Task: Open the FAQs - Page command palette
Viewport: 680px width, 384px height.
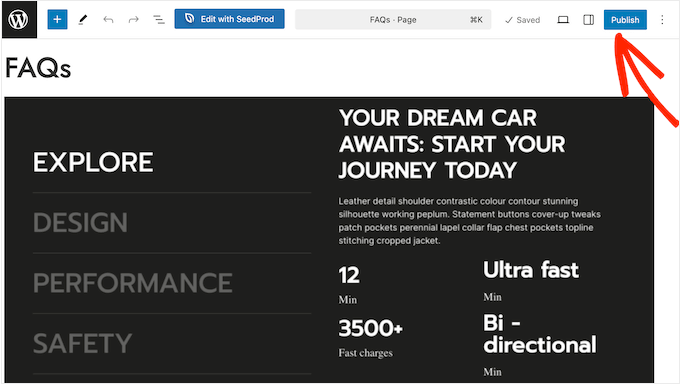Action: point(393,20)
